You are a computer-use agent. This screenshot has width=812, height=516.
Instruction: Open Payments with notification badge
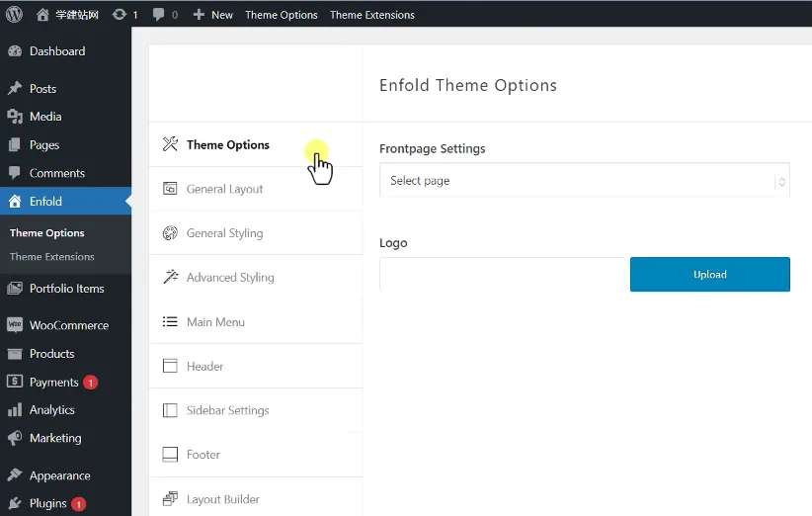coord(65,382)
